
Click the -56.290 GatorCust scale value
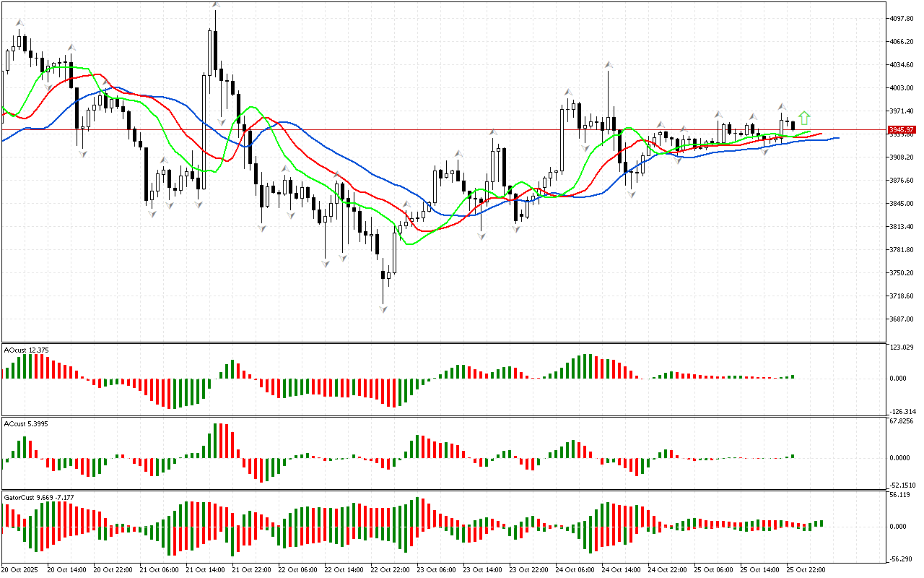coord(902,558)
